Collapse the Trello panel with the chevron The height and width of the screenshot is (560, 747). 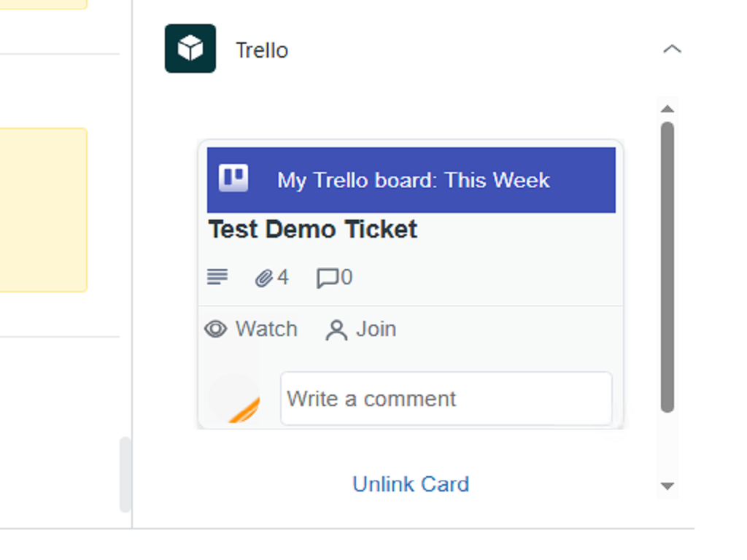[x=672, y=50]
